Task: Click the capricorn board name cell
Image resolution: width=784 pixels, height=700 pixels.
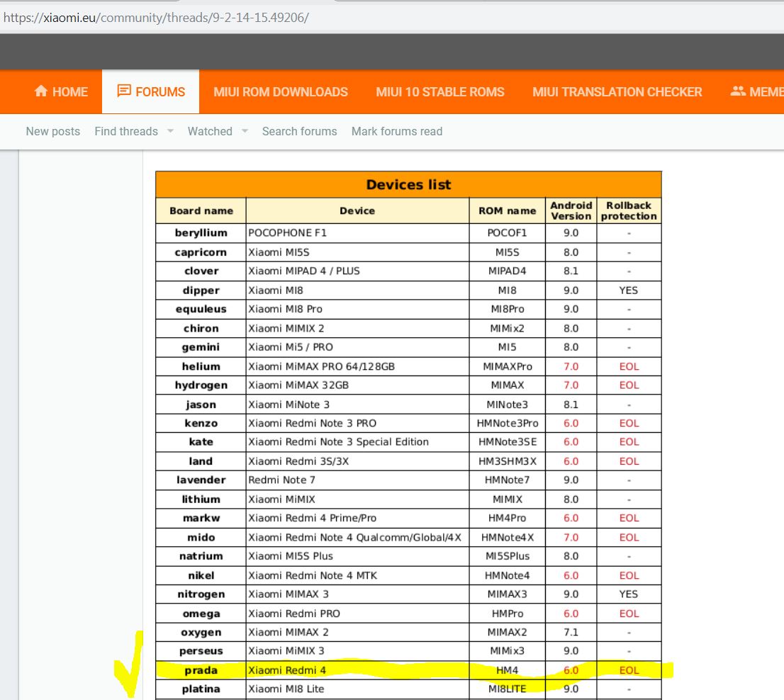Action: tap(201, 252)
